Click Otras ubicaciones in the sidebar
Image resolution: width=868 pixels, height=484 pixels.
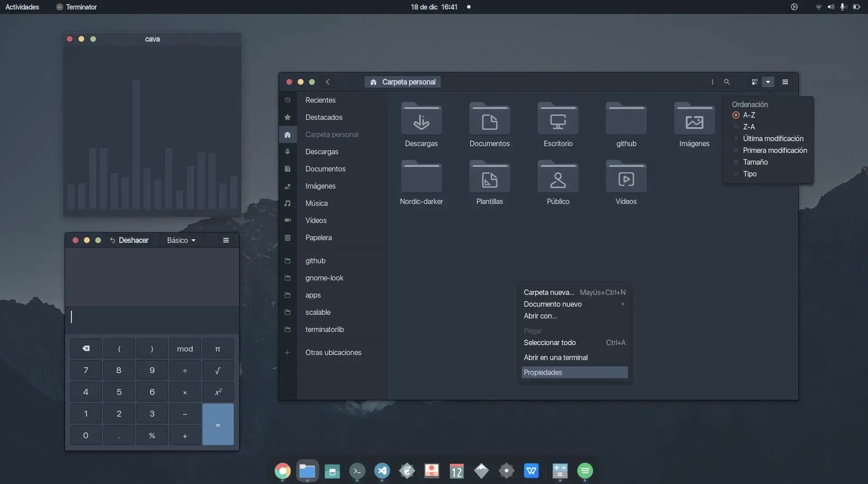click(x=333, y=352)
